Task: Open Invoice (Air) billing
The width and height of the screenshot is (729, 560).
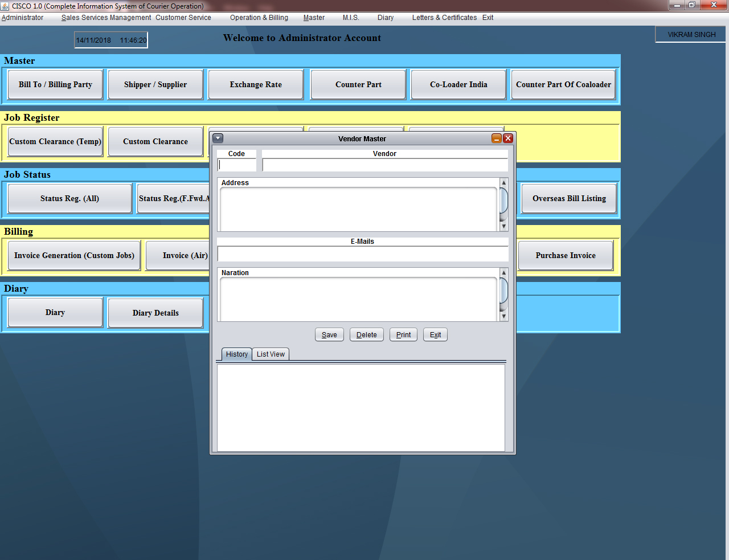Action: [178, 255]
